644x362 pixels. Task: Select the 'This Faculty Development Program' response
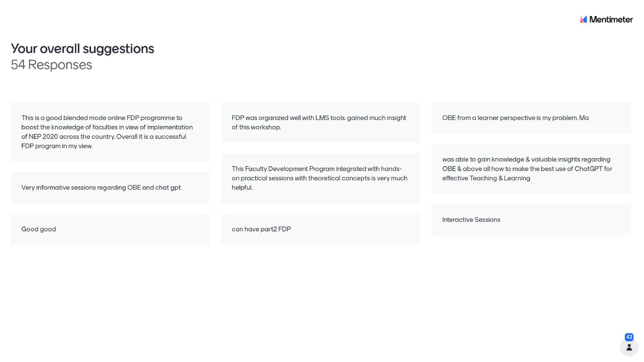point(320,178)
